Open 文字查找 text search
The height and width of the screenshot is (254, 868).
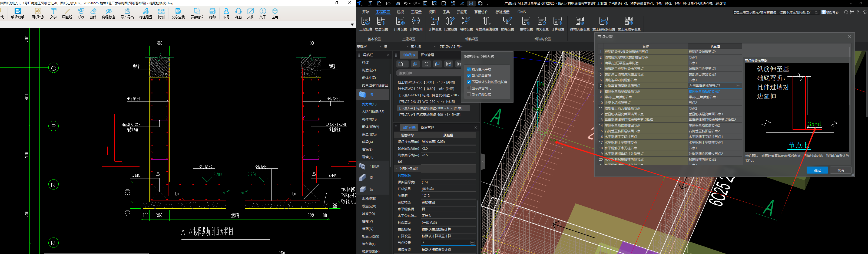point(178,13)
